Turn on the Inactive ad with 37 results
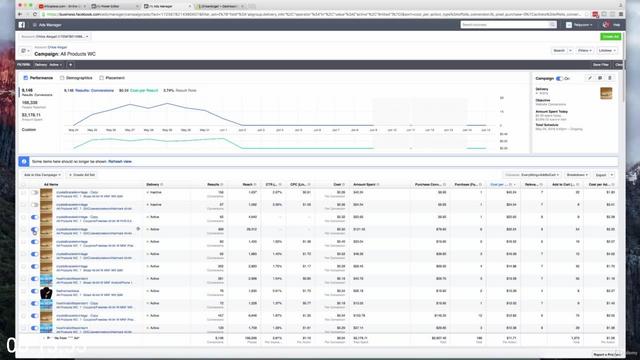Screen dimensions: 640x360 pos(35,204)
